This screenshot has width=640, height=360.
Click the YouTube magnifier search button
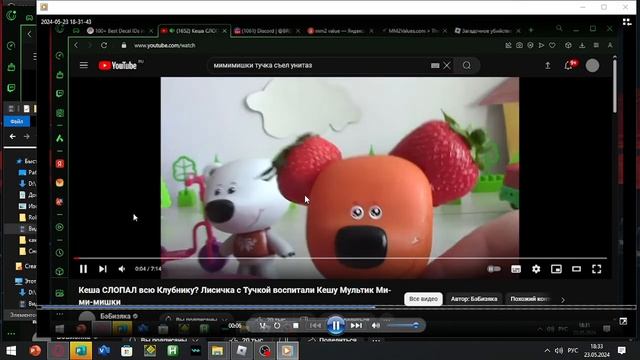click(x=467, y=65)
